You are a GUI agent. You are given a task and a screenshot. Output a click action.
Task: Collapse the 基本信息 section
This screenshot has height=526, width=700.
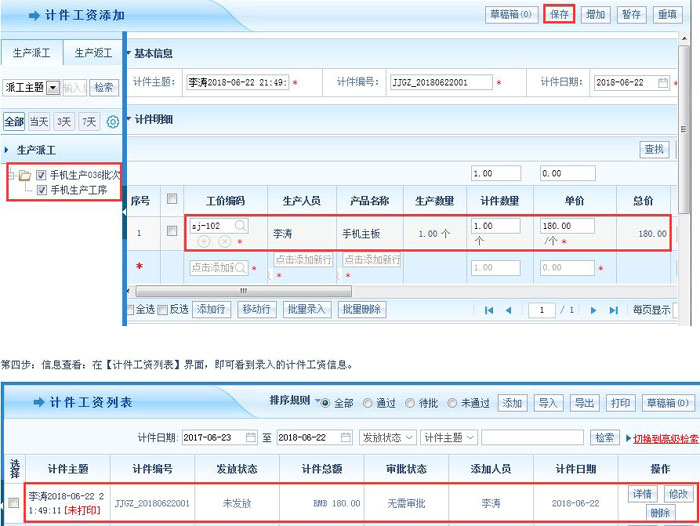tap(127, 52)
